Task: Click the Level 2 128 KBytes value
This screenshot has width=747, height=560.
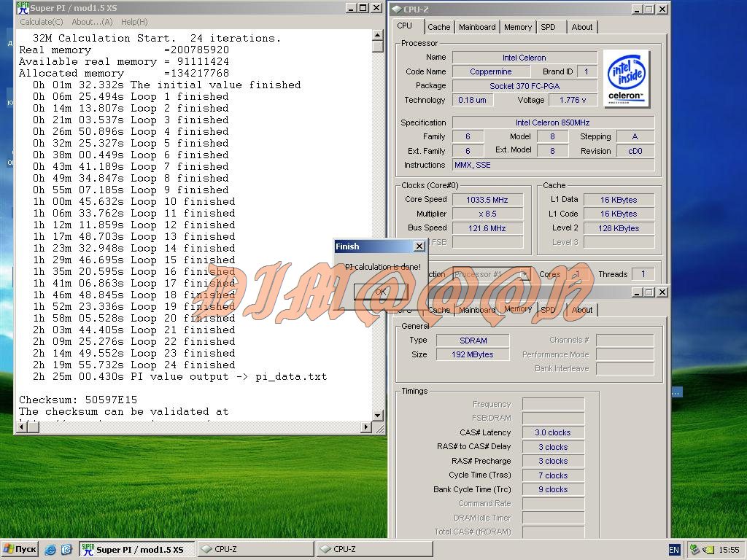Action: pos(619,228)
